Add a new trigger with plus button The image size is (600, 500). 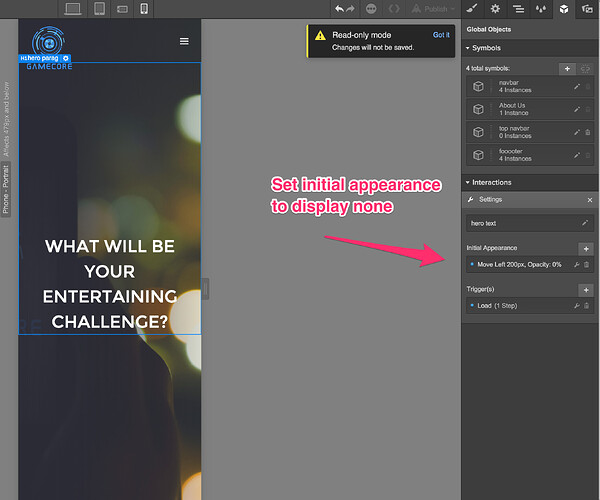click(x=586, y=290)
